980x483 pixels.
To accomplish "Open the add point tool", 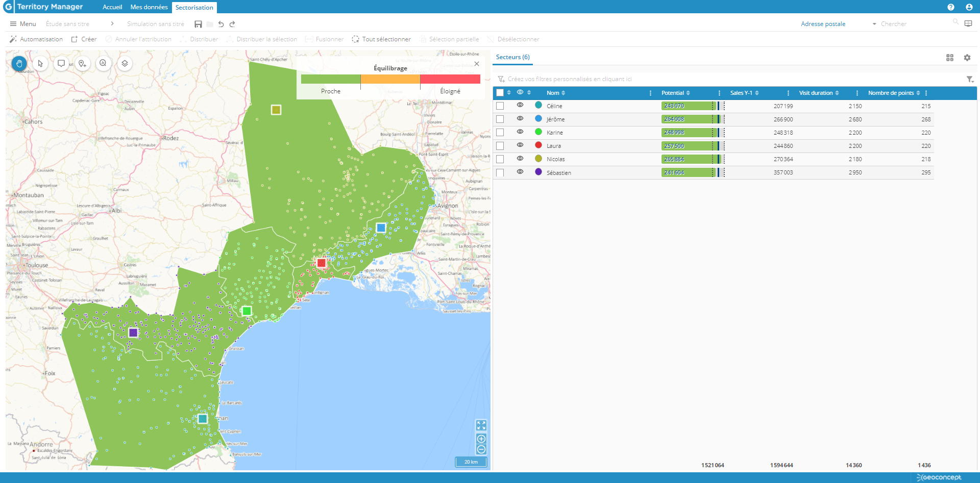I will 82,64.
